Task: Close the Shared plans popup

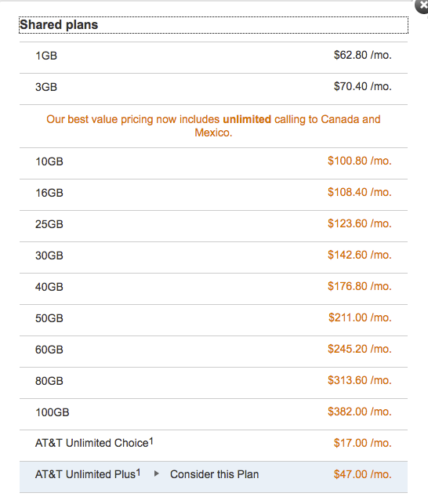Action: point(422,5)
